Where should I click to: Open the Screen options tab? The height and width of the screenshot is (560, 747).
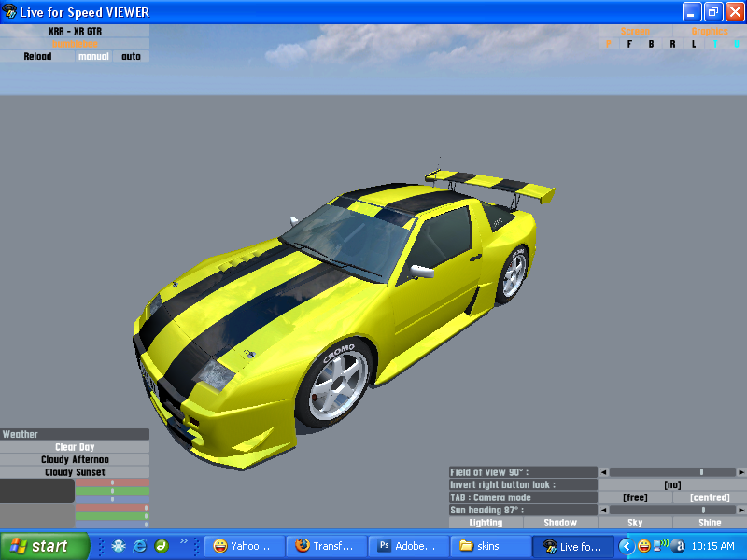[635, 31]
